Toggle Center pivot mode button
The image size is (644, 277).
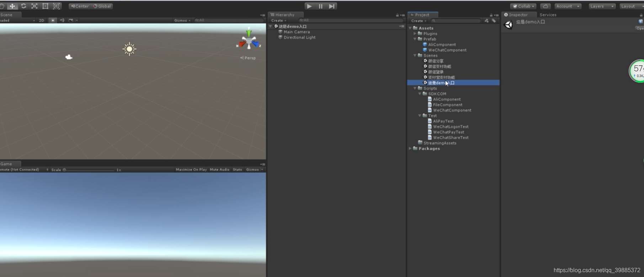[x=80, y=6]
